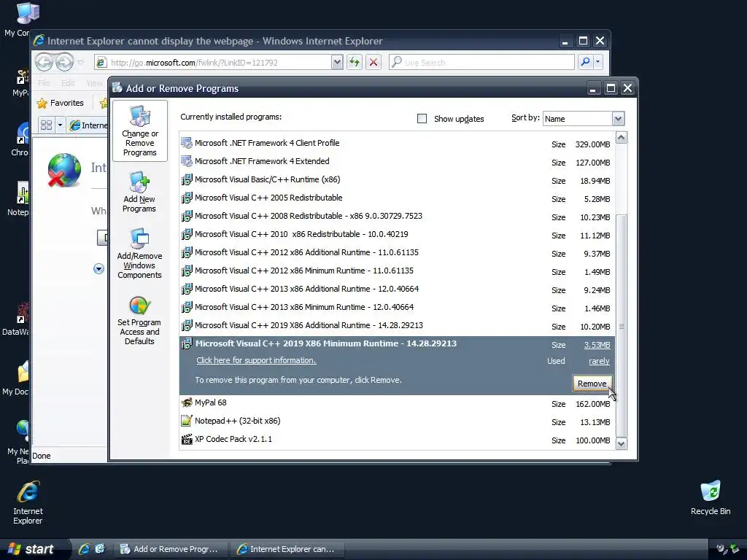
Task: Open Add/Remove Windows Components
Action: coord(139,253)
